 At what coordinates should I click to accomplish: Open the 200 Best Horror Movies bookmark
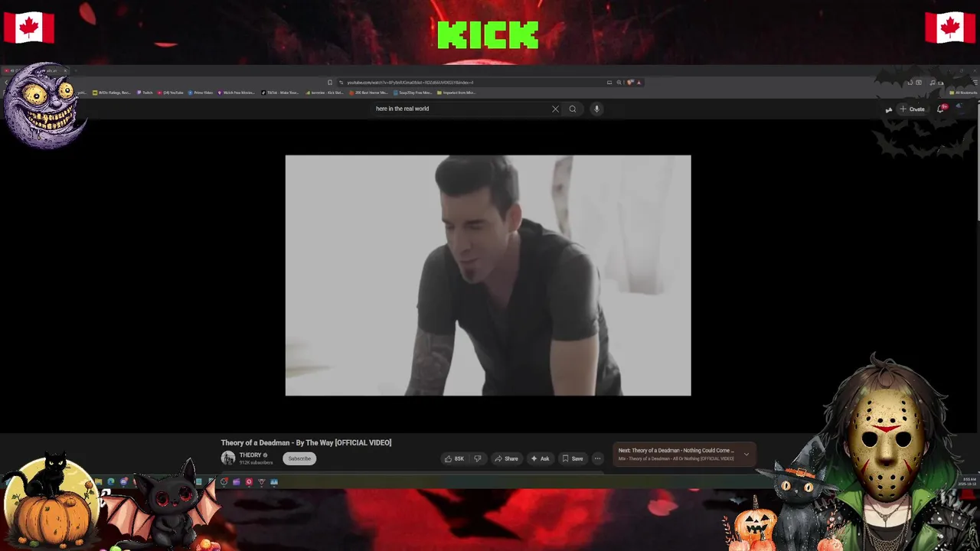[369, 93]
